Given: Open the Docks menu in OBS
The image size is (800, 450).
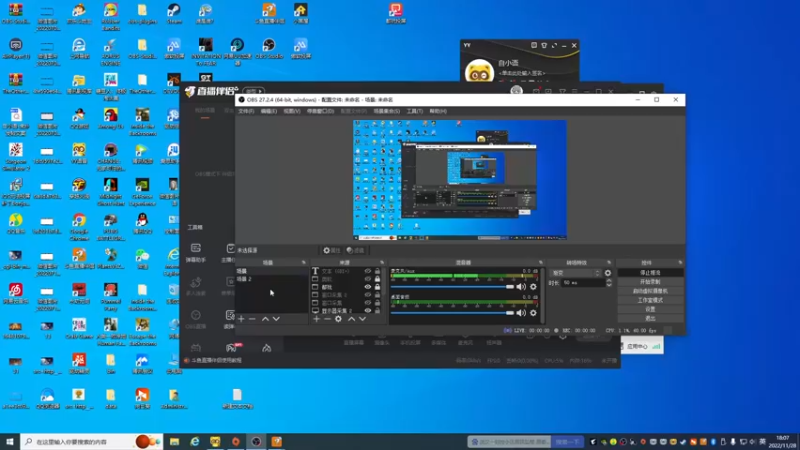Looking at the screenshot, I should [320, 111].
